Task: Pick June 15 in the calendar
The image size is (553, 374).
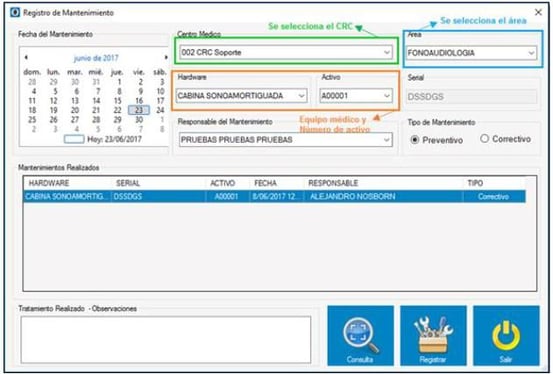Action: pyautogui.click(x=117, y=101)
